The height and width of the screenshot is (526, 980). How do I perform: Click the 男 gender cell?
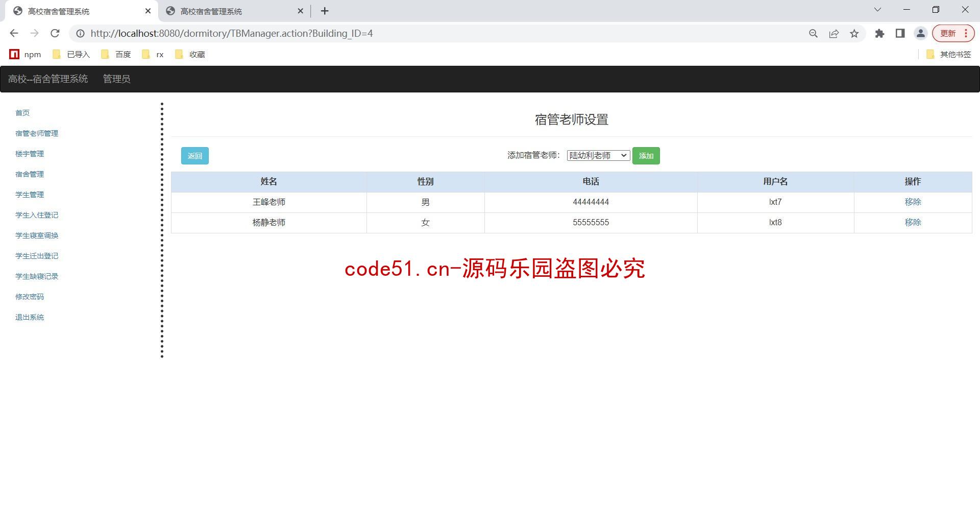pyautogui.click(x=426, y=202)
